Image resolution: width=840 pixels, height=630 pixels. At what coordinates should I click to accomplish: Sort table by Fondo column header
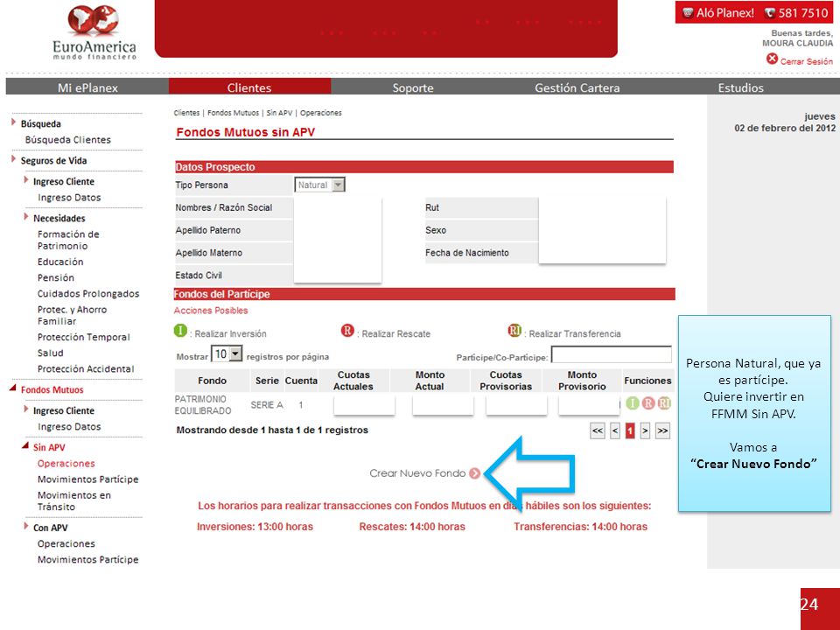[212, 381]
